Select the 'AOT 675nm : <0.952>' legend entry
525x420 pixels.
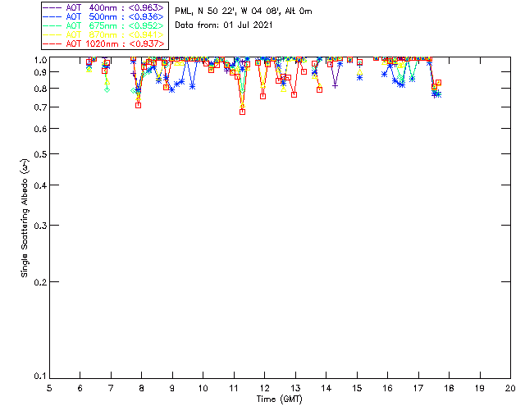click(x=104, y=25)
